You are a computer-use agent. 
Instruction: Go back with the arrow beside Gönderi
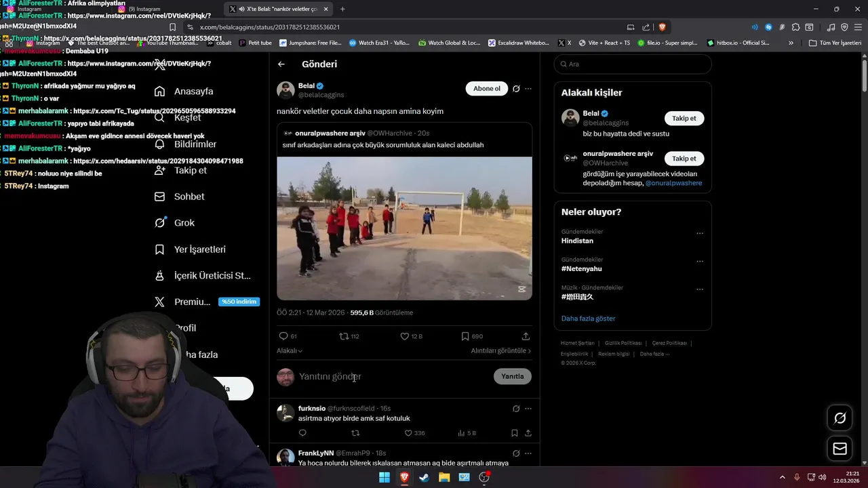click(281, 64)
